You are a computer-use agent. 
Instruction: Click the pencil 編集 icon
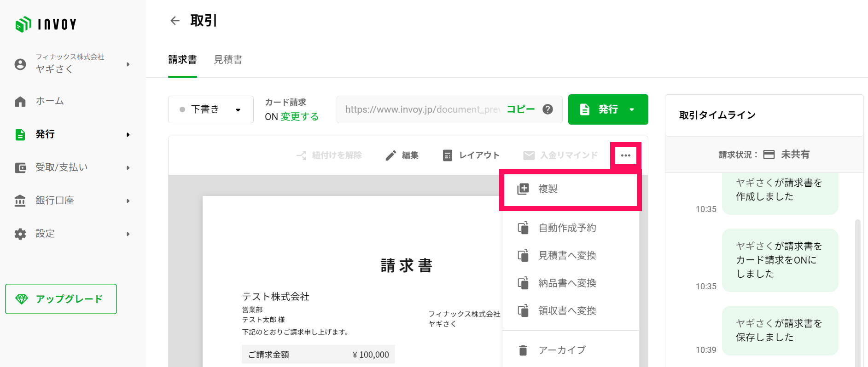[x=390, y=155]
